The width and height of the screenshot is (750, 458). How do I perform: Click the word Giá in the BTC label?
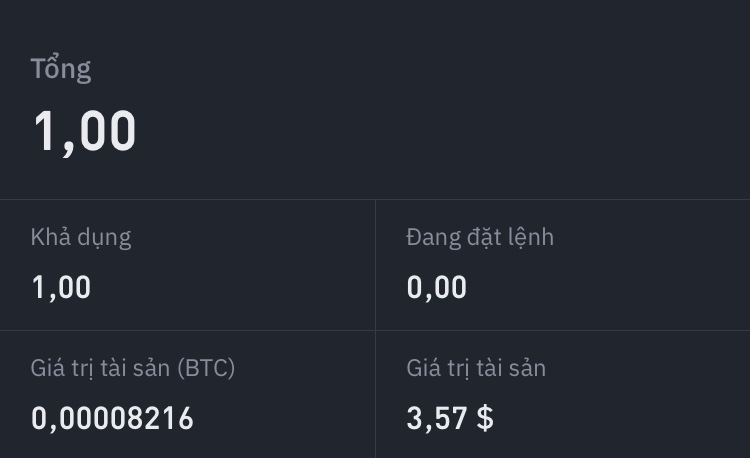pos(47,368)
